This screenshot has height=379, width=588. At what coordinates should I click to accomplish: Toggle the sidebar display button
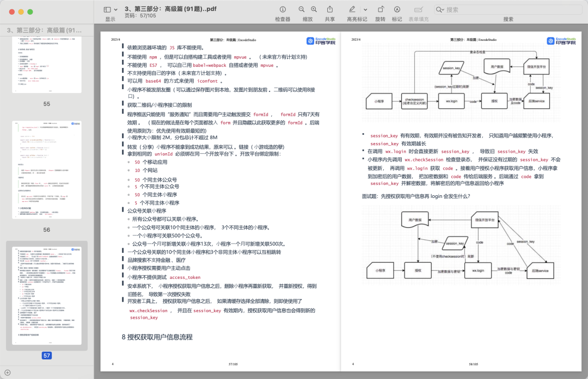107,10
